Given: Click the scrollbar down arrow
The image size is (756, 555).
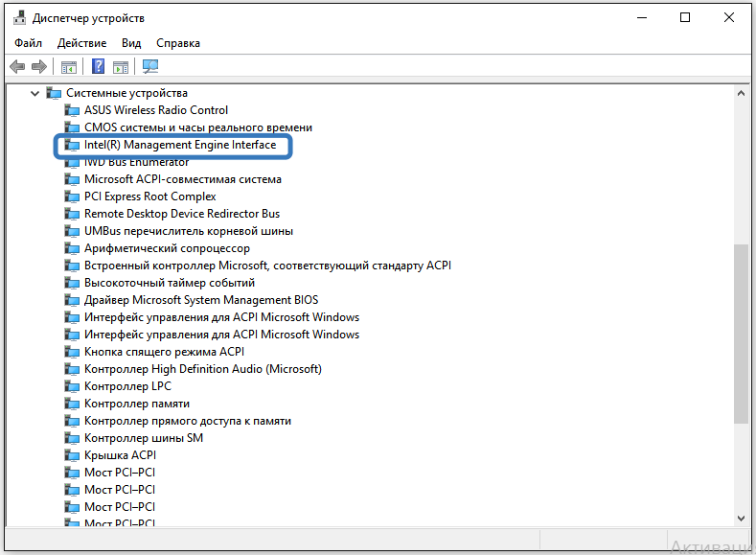Looking at the screenshot, I should (741, 519).
